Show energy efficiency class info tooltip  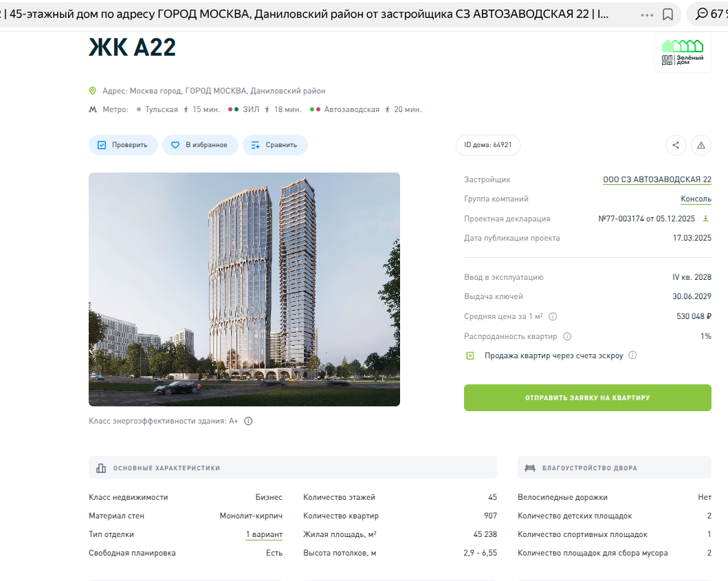point(248,421)
